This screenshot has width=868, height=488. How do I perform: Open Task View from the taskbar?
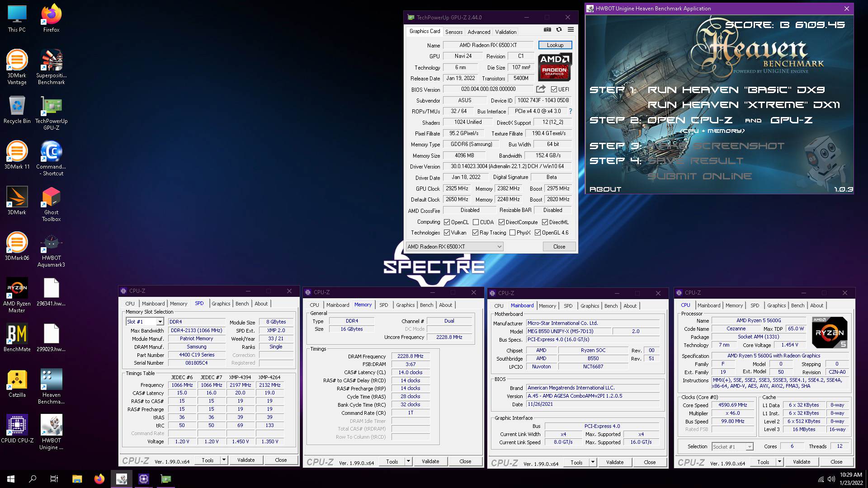[54, 479]
